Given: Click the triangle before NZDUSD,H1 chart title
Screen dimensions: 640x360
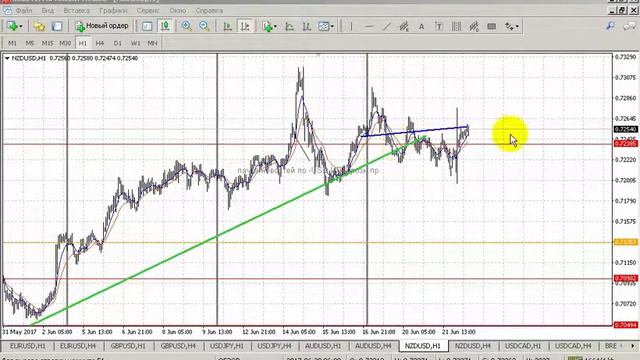Looking at the screenshot, I should pos(7,58).
